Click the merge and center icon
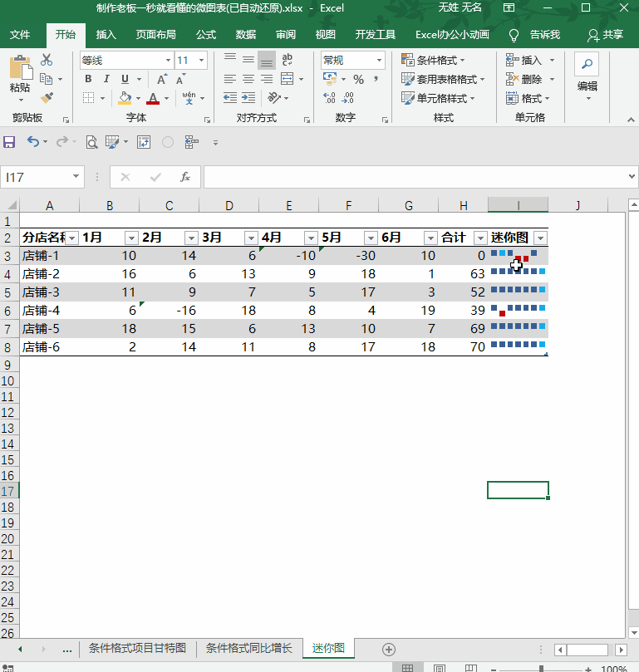This screenshot has width=639, height=672. point(288,79)
